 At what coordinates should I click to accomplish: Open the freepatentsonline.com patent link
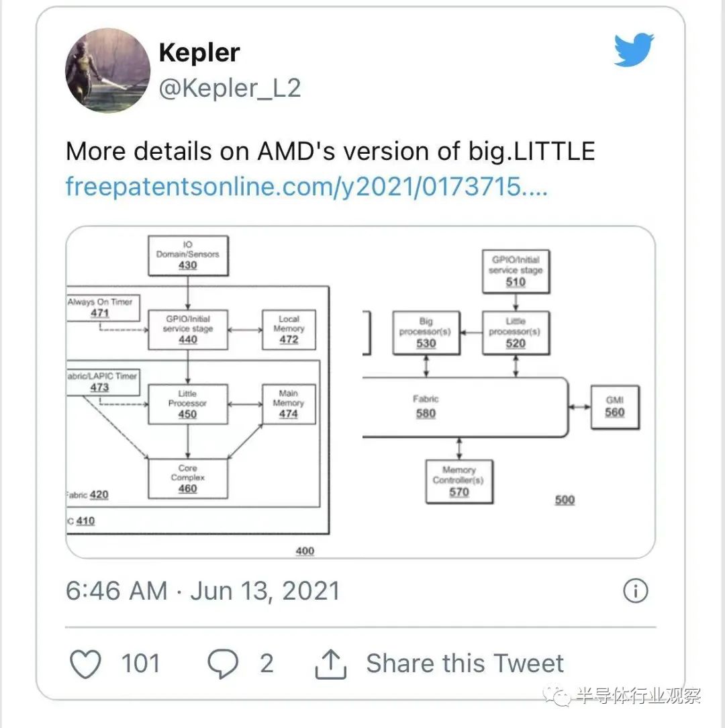(x=306, y=187)
